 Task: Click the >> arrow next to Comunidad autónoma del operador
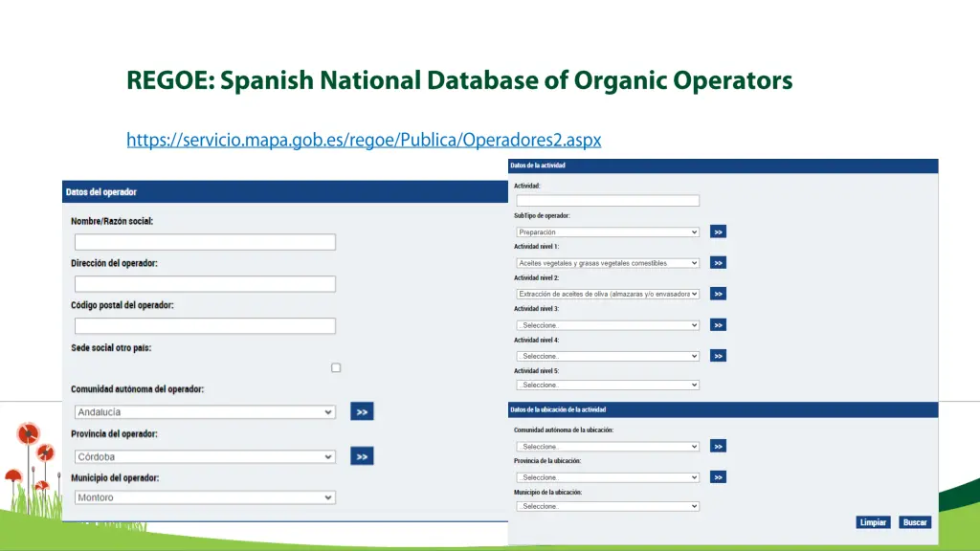(362, 411)
